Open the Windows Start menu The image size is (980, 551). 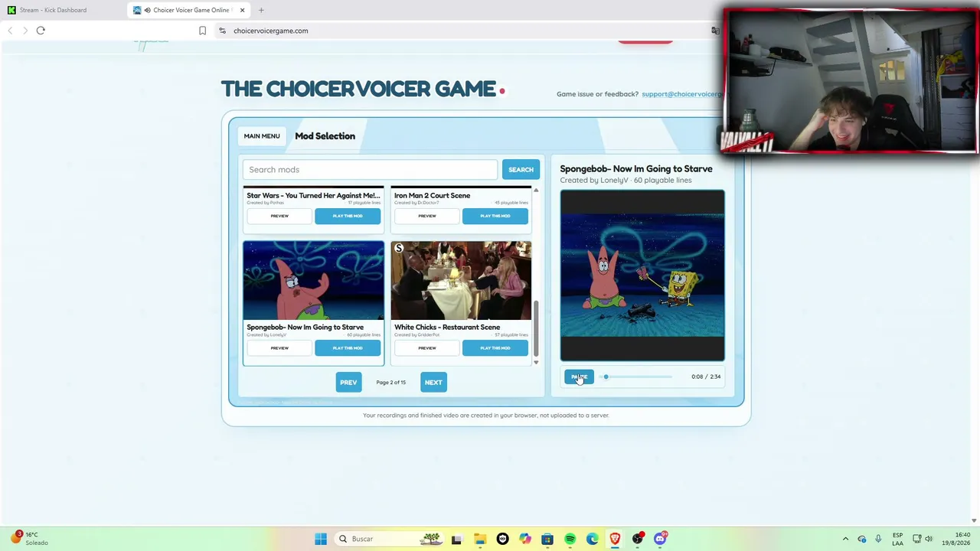[321, 539]
